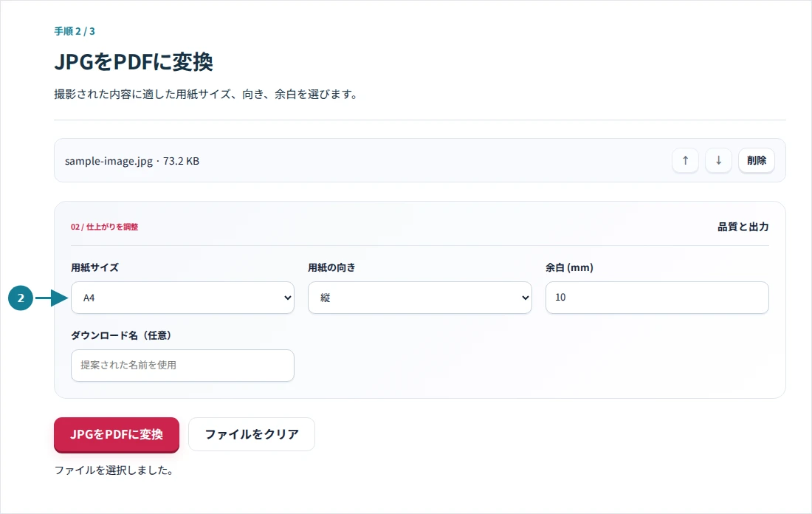
Task: Click the 余白 (mm) field with value 10
Action: pyautogui.click(x=657, y=298)
